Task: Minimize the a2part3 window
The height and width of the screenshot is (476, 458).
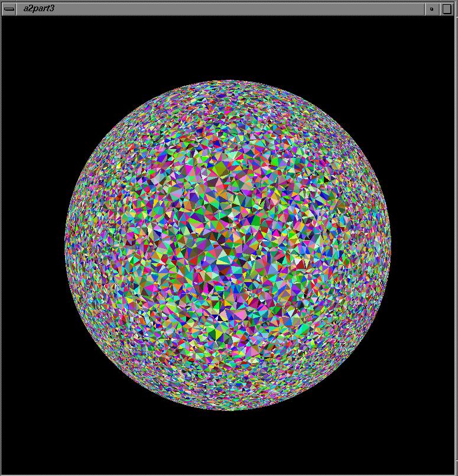Action: click(431, 9)
